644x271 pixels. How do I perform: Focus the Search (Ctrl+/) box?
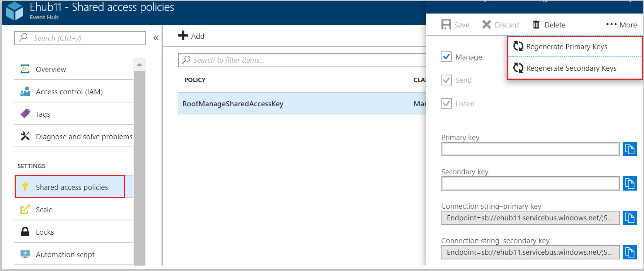point(80,38)
